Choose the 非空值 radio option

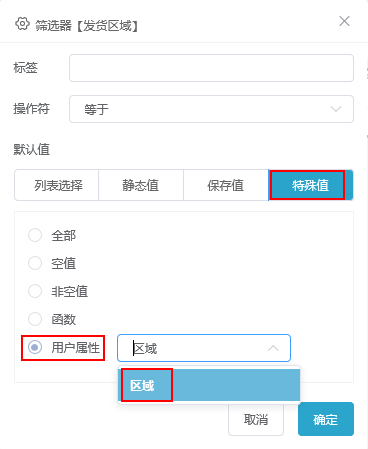click(x=35, y=291)
